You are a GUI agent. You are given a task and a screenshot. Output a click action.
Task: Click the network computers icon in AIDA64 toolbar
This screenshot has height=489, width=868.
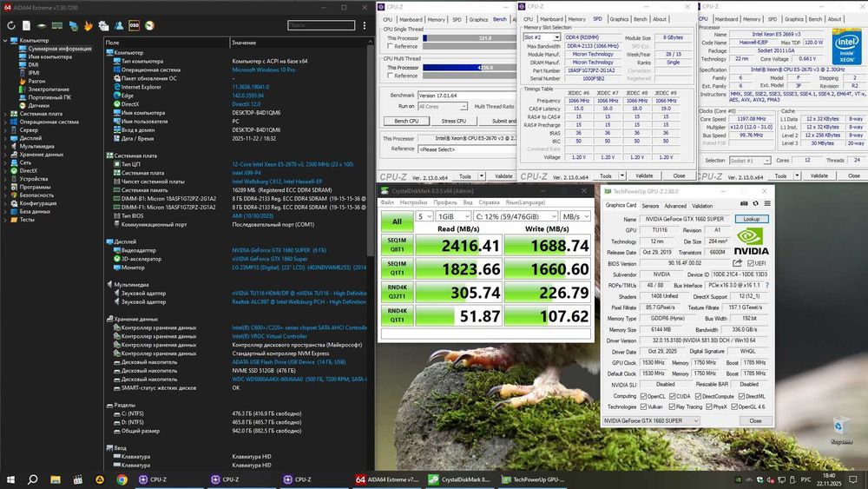73,25
